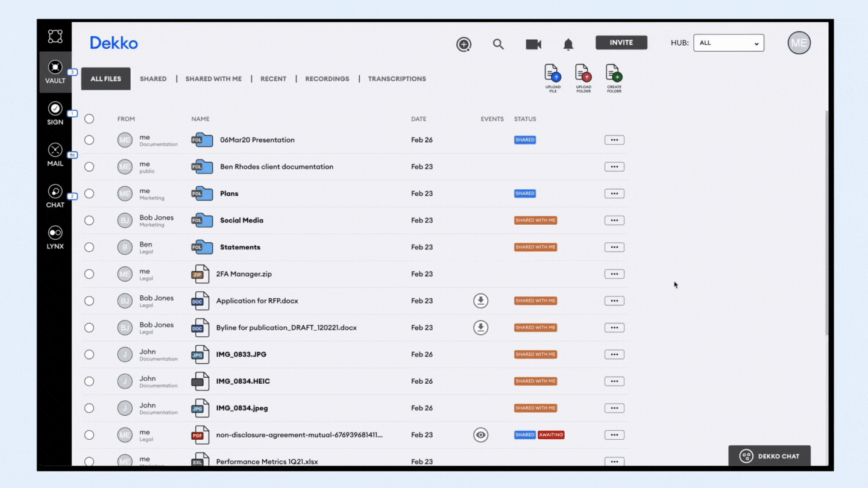Select the Ben Rhodes client documentation checkbox
Viewport: 868px width, 488px height.
[89, 167]
